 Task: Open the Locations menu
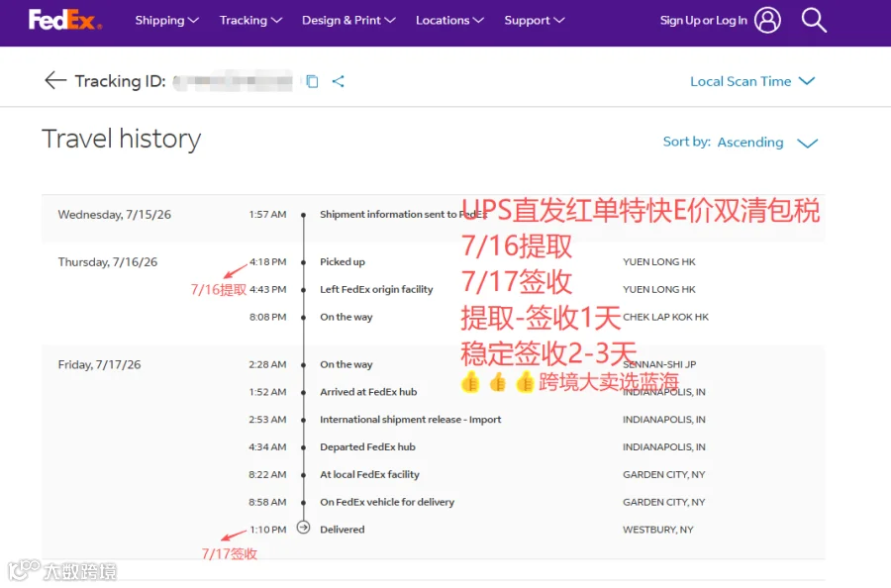click(x=449, y=21)
